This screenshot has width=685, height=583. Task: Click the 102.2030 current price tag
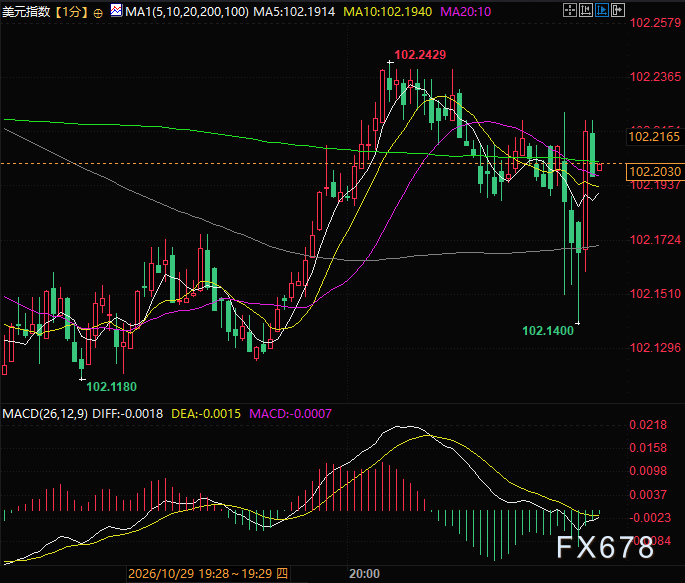pos(655,171)
